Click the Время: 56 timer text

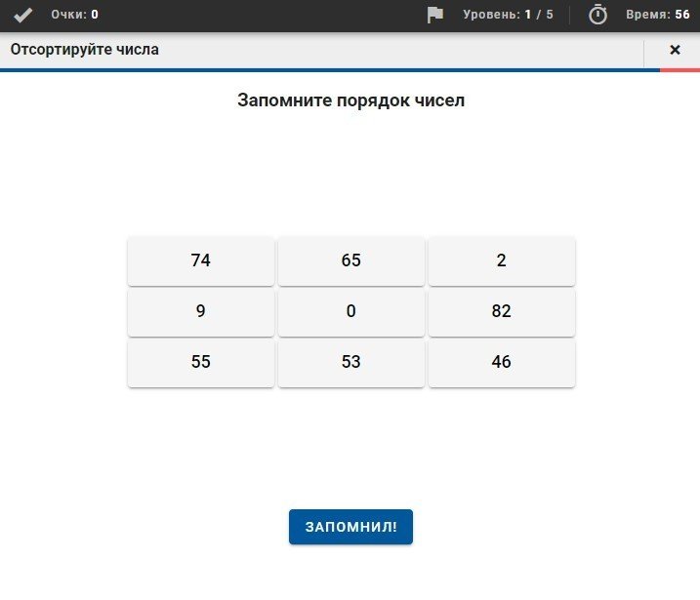coord(658,15)
